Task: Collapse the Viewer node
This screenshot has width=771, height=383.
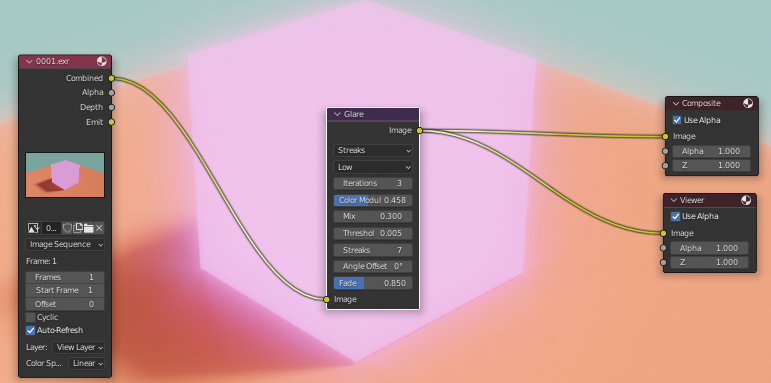Action: [674, 200]
